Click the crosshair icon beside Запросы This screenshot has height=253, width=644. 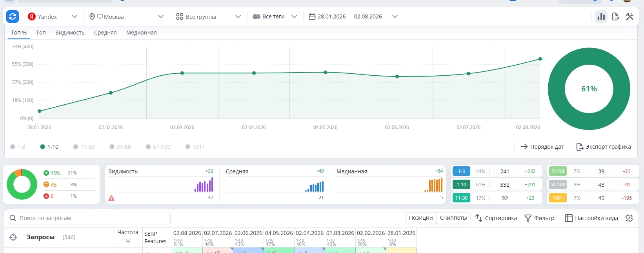click(x=13, y=237)
